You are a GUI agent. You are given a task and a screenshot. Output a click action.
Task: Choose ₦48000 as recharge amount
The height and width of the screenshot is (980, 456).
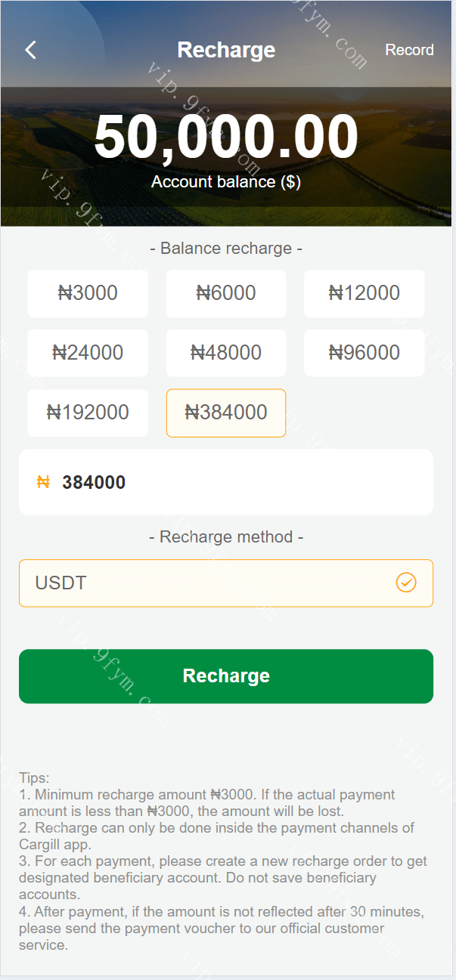[226, 353]
